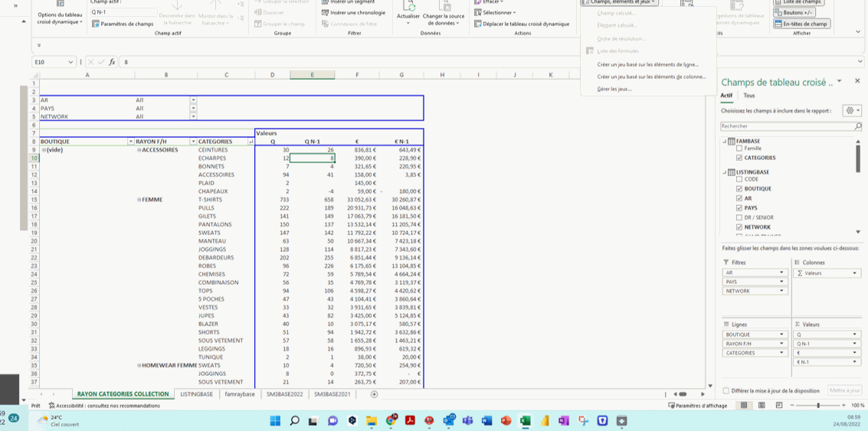
Task: Open the pivot fields tools gear menu
Action: coord(851,111)
